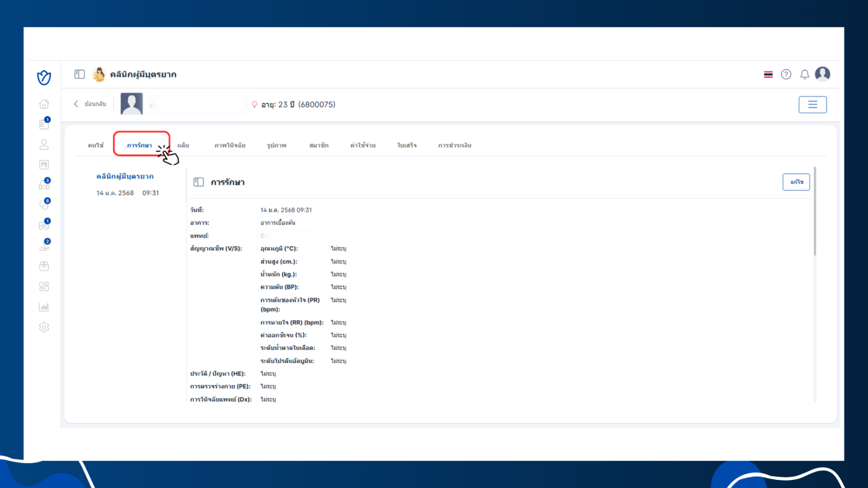Click the treatment panel vertical scrollbar

[815, 211]
